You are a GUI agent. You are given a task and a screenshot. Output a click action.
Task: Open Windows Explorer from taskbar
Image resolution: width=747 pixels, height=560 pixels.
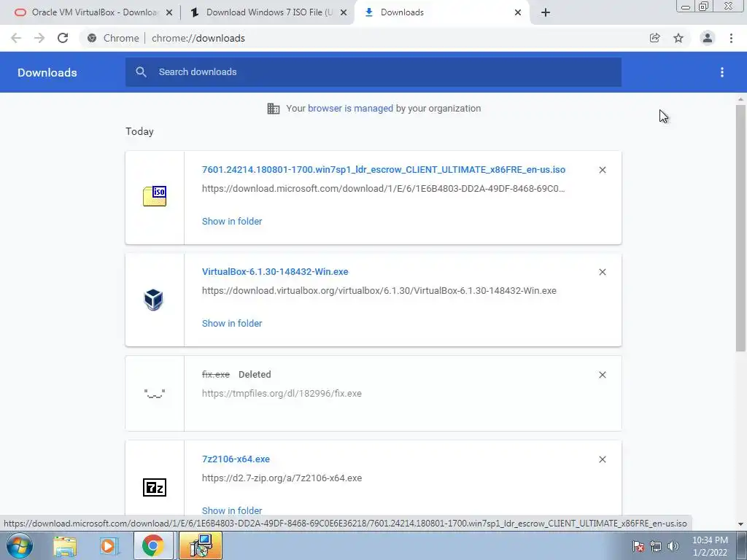coord(65,546)
